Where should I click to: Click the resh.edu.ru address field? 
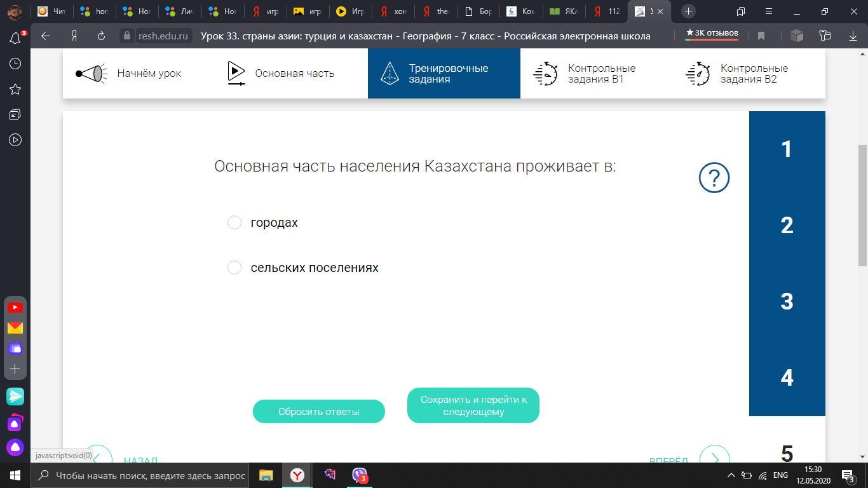point(163,36)
